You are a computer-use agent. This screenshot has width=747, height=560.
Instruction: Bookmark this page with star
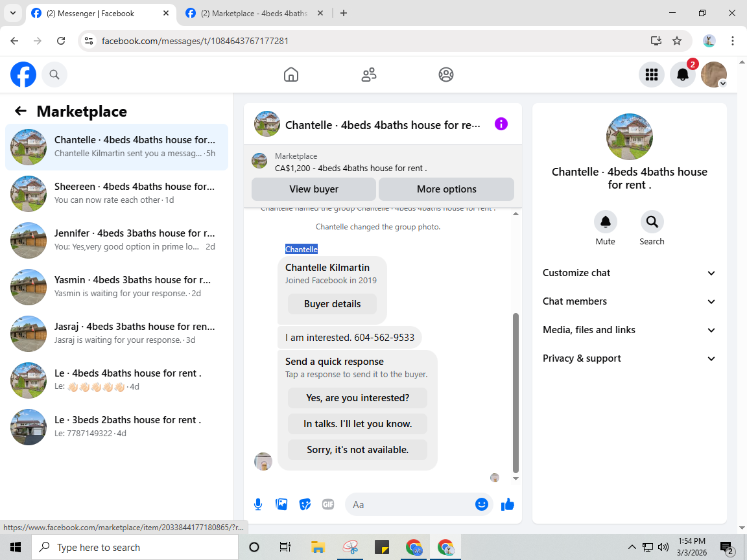[x=677, y=41]
